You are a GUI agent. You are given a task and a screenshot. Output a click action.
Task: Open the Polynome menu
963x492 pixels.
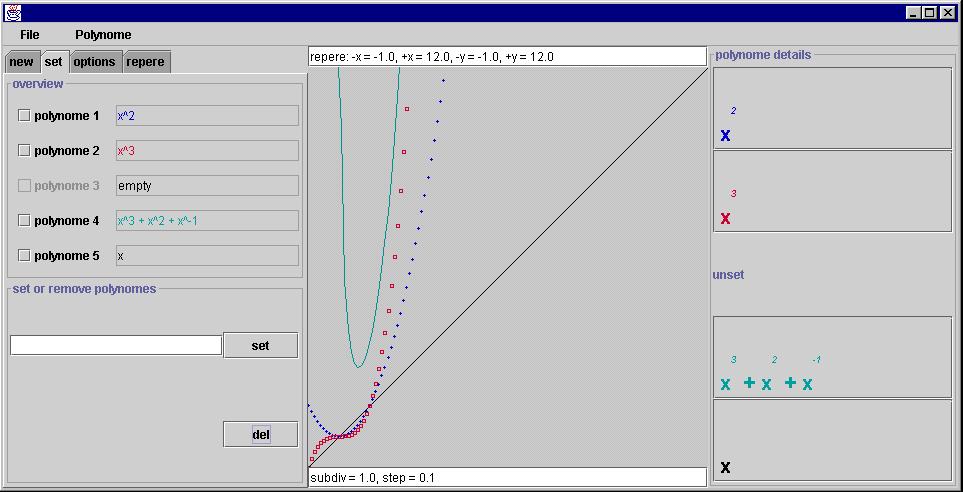(x=103, y=35)
